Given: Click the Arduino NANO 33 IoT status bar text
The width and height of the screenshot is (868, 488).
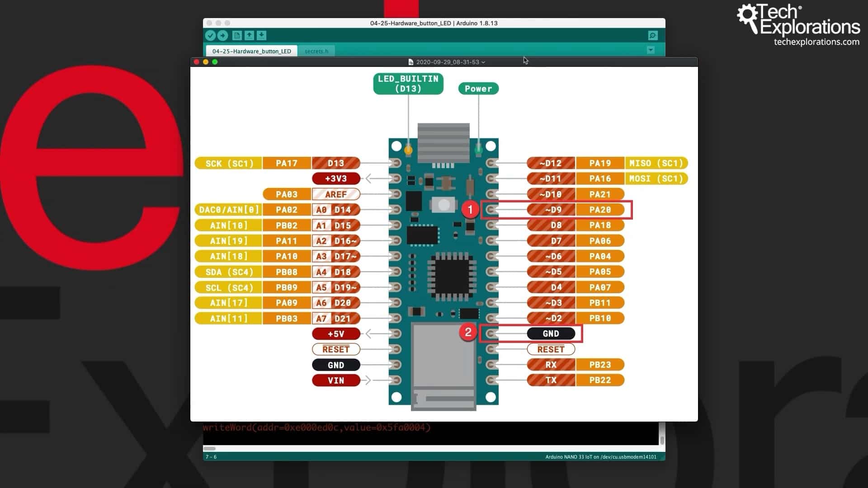Looking at the screenshot, I should coord(601,457).
